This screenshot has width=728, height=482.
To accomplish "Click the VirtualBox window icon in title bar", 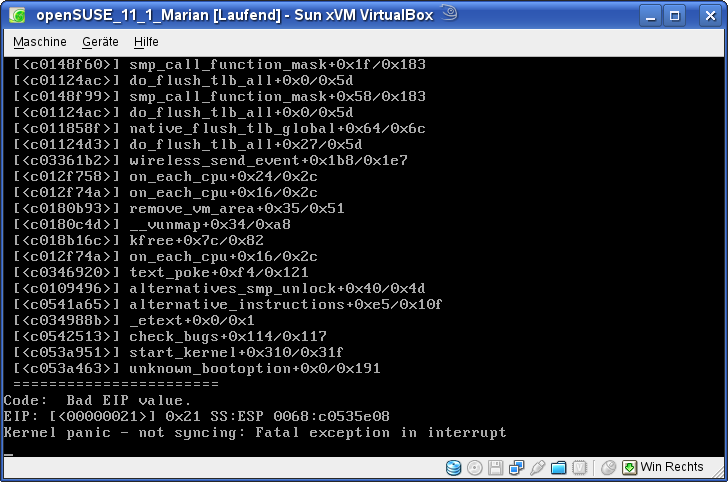I will point(17,15).
